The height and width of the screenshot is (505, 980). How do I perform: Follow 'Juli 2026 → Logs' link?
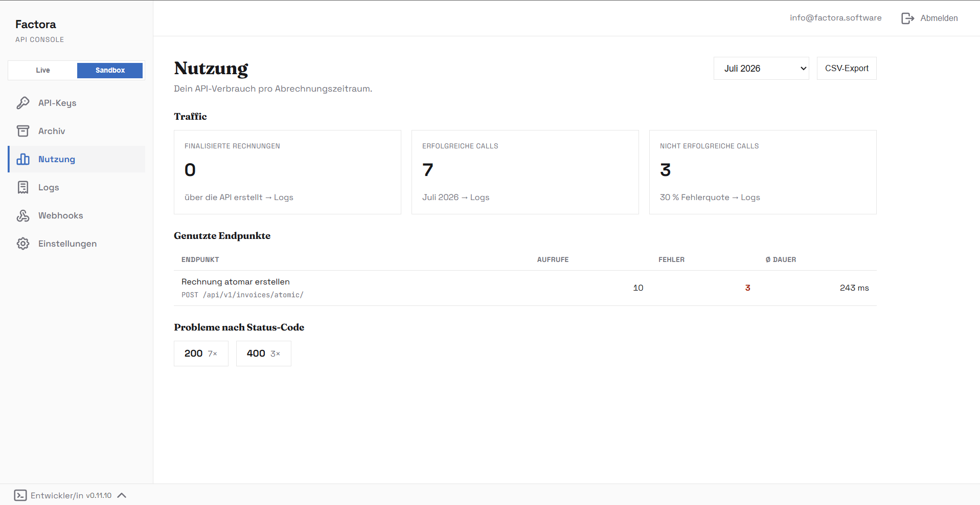click(x=456, y=197)
